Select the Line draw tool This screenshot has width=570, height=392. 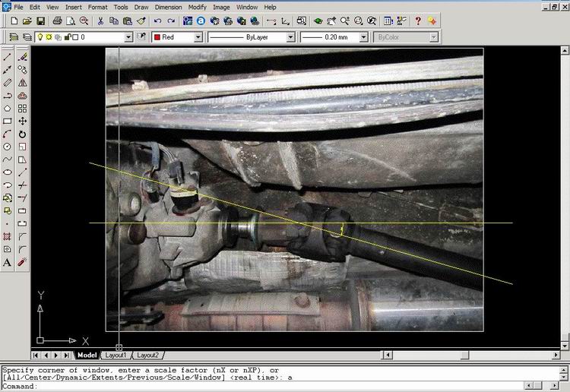pos(8,56)
